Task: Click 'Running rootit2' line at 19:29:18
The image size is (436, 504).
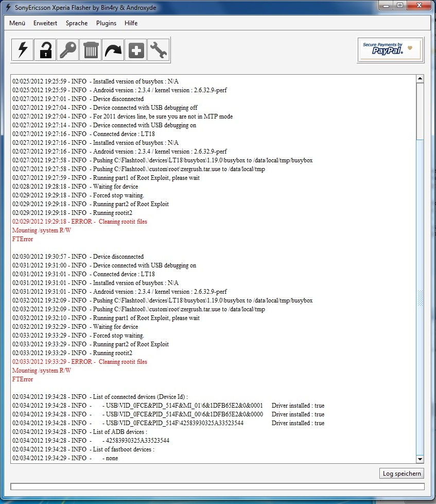Action: click(72, 213)
